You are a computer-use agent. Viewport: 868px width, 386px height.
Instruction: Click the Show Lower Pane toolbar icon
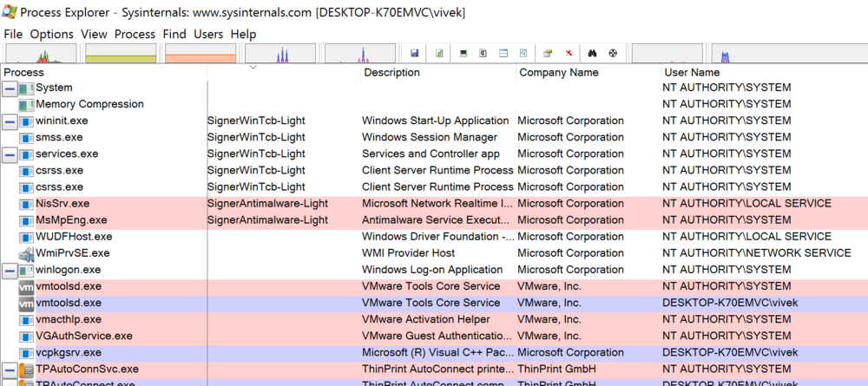[x=503, y=53]
